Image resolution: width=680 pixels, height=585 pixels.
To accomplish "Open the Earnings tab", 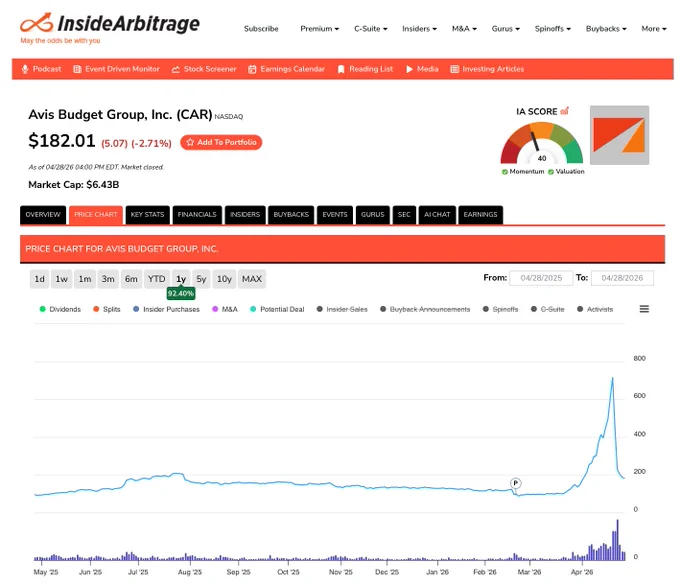I will coord(481,215).
